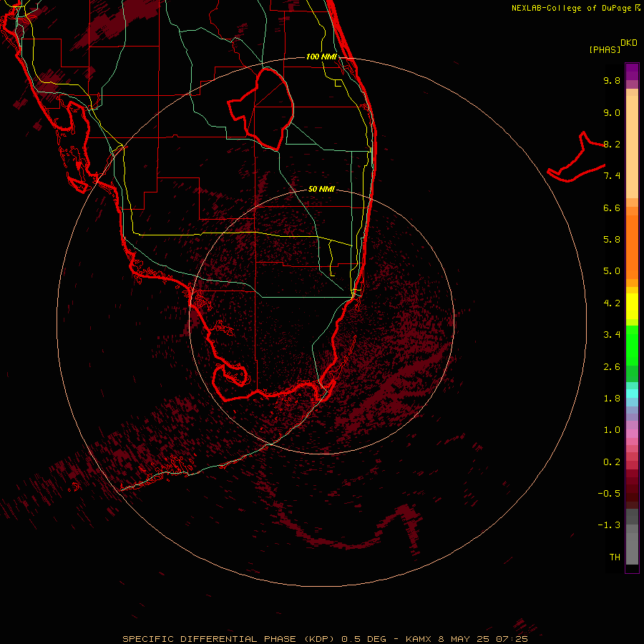Click the Lake Okeechobee red outline
The image size is (644, 644).
pyautogui.click(x=261, y=109)
